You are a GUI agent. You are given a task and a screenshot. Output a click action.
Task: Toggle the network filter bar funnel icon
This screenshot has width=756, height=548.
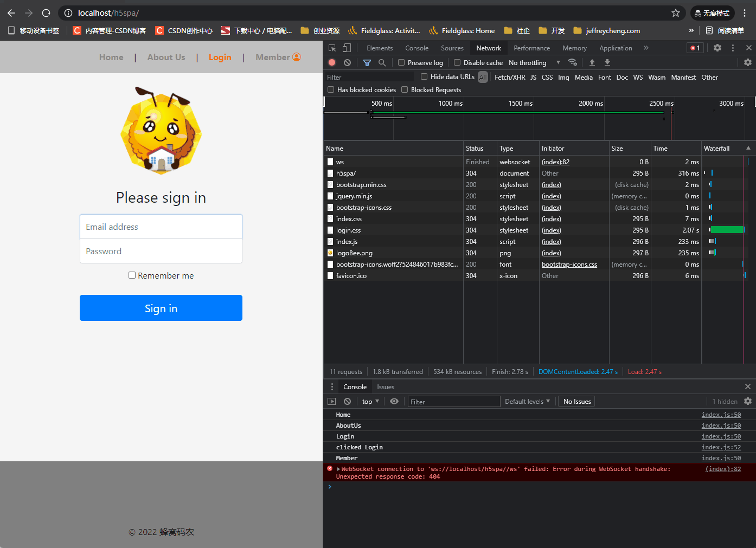click(x=367, y=62)
